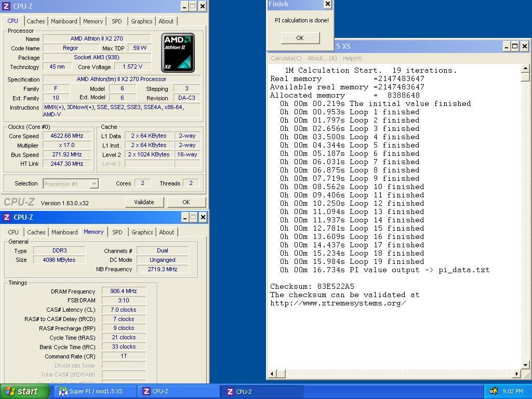Click OK button in CPU-Z CPU window
532x399 pixels.
[x=187, y=202]
